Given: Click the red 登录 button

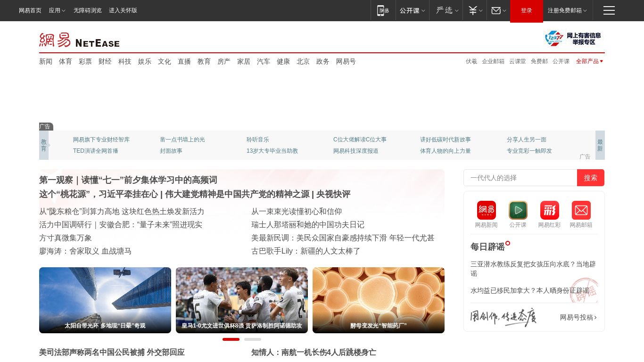Looking at the screenshot, I should point(527,10).
